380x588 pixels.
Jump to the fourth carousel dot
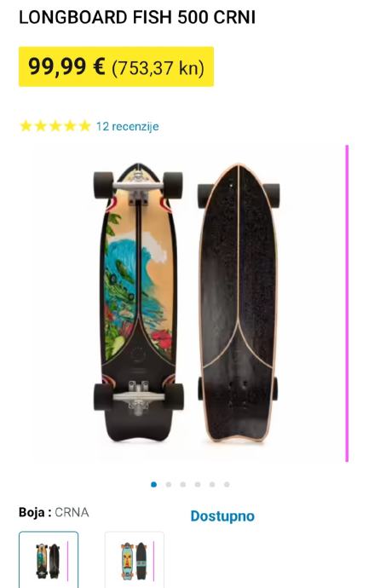click(x=198, y=485)
